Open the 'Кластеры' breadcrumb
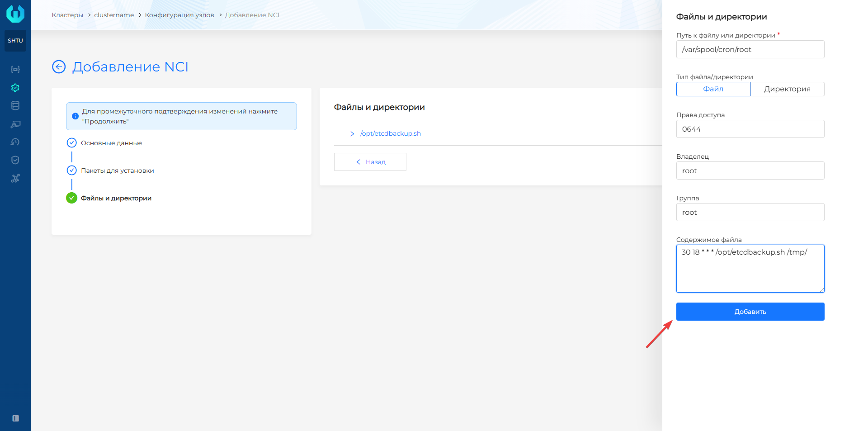This screenshot has height=431, width=868. pos(67,15)
